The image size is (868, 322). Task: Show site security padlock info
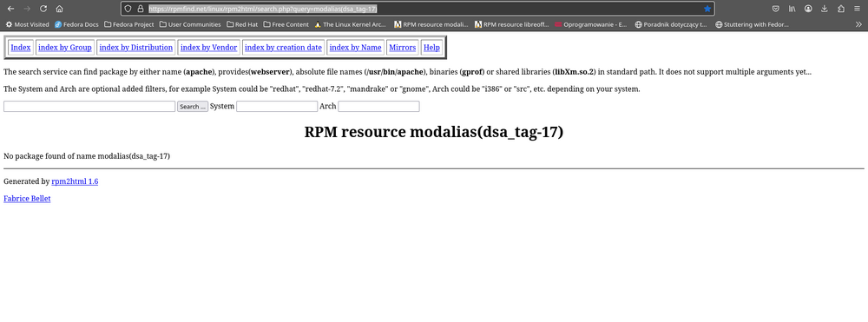click(140, 9)
